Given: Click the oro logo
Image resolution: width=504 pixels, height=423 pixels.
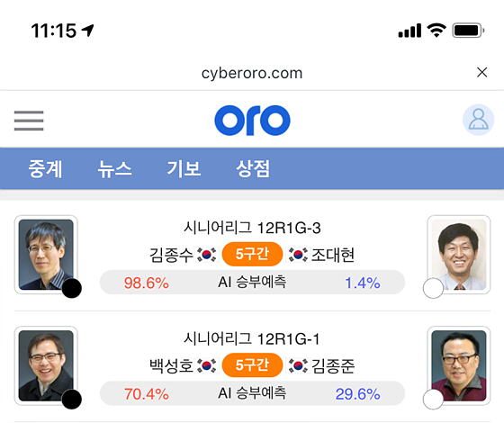Looking at the screenshot, I should coord(252,121).
